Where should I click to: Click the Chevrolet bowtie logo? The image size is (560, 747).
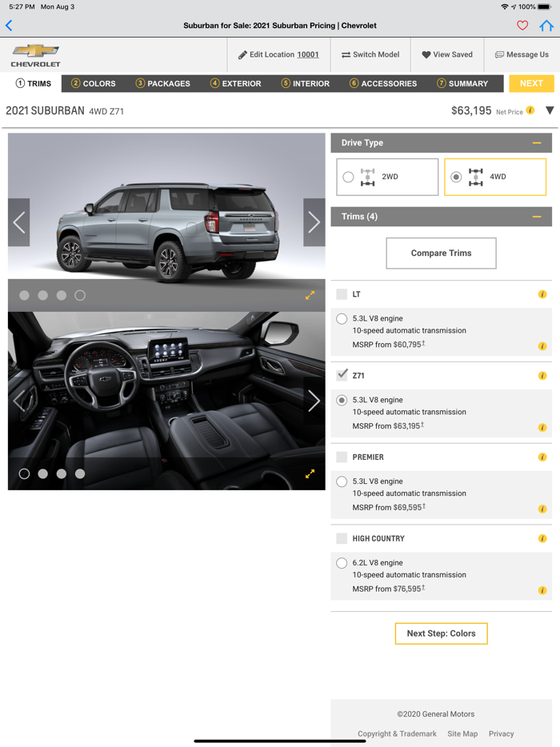click(36, 50)
